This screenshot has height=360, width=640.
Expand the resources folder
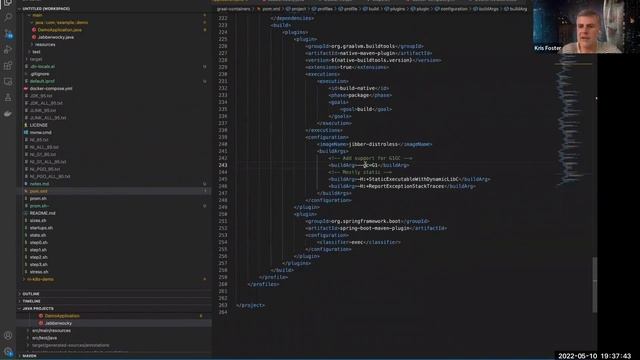[x=44, y=44]
